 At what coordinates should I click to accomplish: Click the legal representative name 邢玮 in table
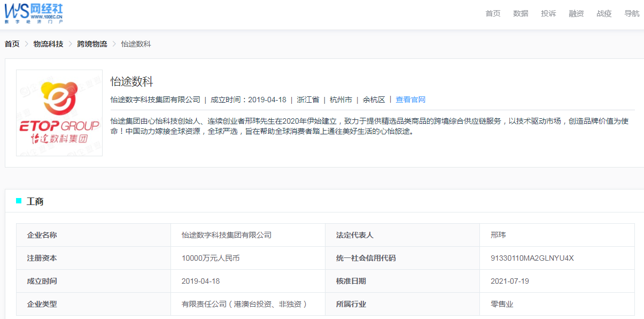coord(498,235)
